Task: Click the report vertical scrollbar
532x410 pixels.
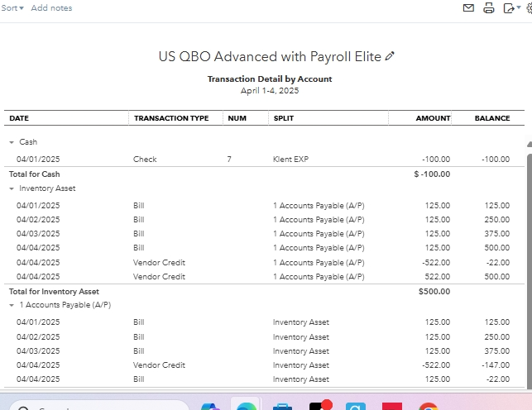Action: point(530,271)
